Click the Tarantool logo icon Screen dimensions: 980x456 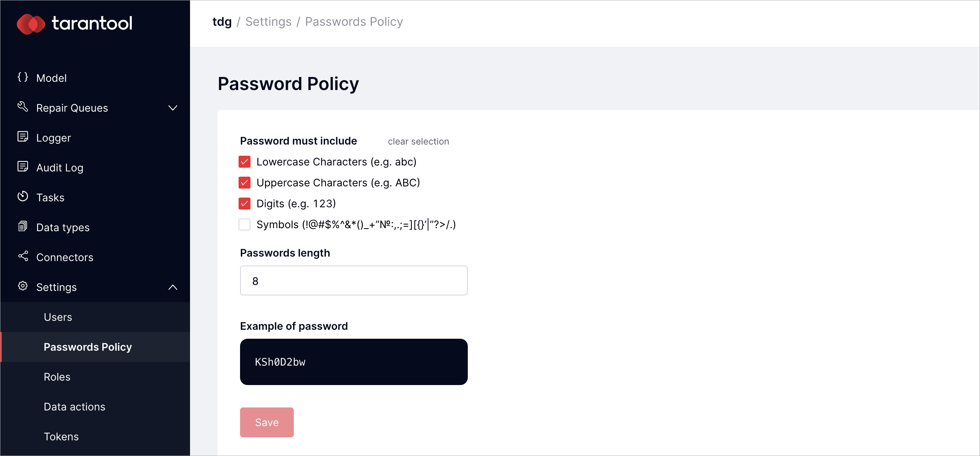[31, 24]
